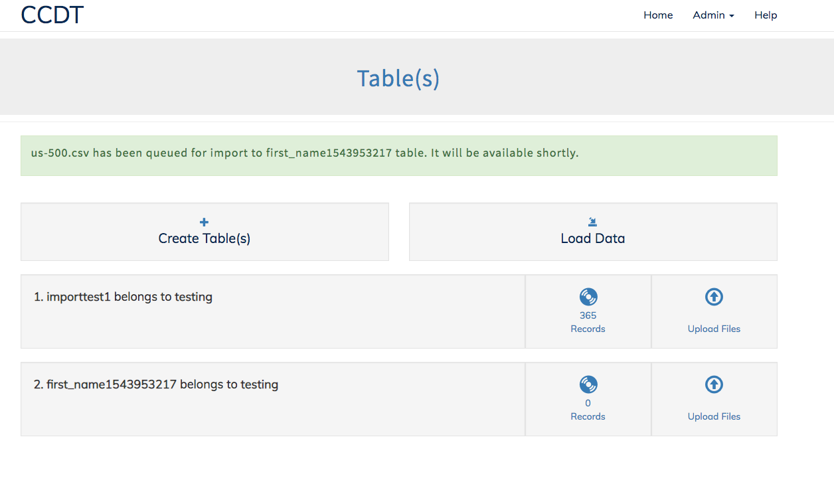Open the Help menu item
The width and height of the screenshot is (834, 504).
coord(765,15)
